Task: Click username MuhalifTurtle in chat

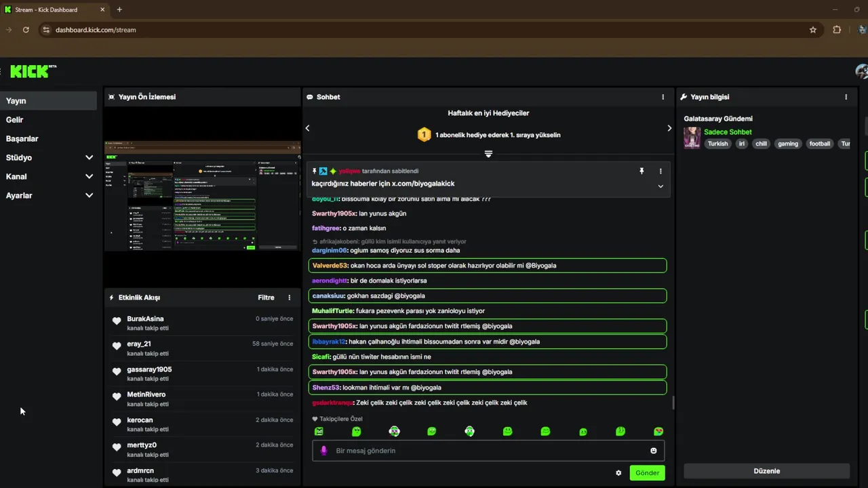Action: 332,311
